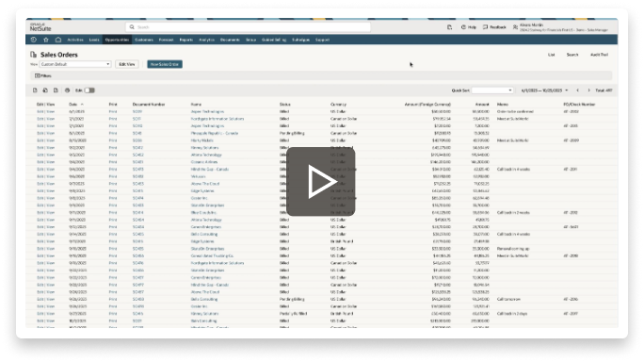Click the New Sales Order button
Screen dimensions: 644x362
coord(165,64)
